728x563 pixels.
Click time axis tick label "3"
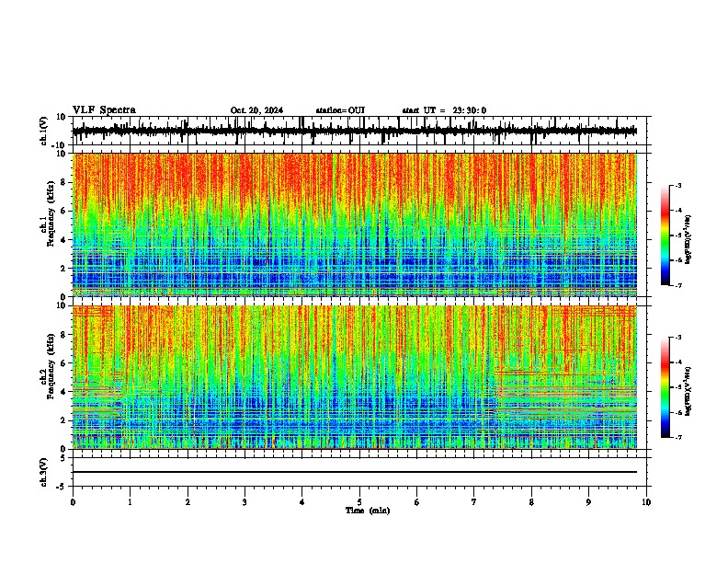[245, 502]
